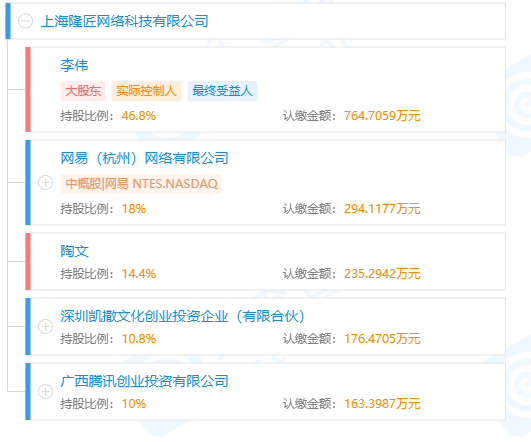Screen dimensions: 531x442
Task: Expand 深圳凯撒文化创业投资企业 node with plus icon
Action: point(45,327)
